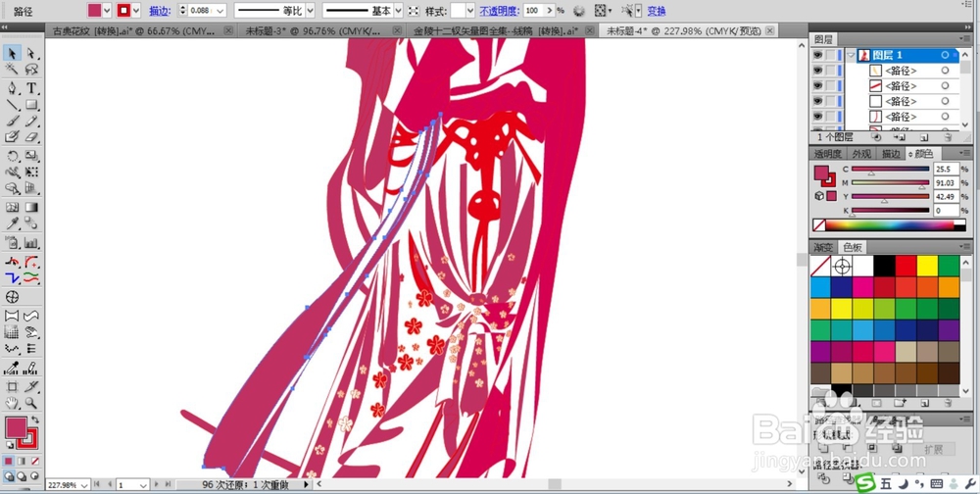Switch to the 古典花纹 [转换].ai document tab

coord(133,30)
